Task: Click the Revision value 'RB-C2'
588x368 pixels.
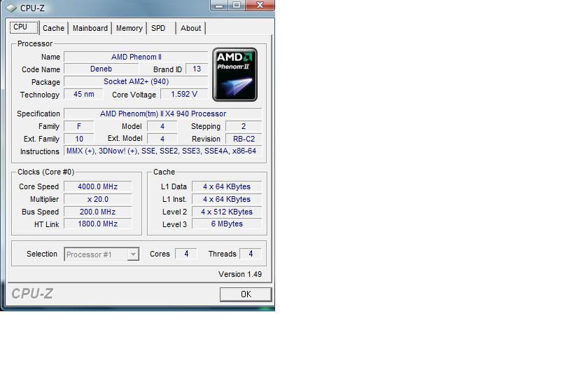Action: click(244, 139)
